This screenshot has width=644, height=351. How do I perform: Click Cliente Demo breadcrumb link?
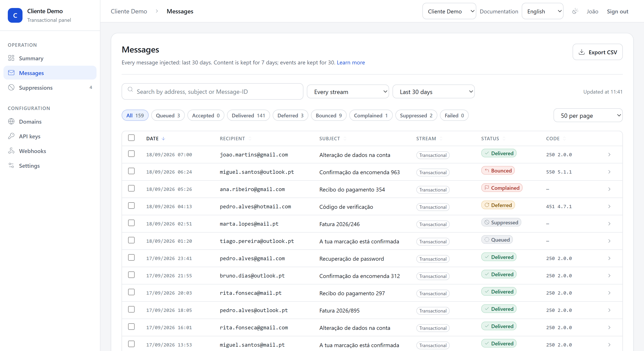129,11
